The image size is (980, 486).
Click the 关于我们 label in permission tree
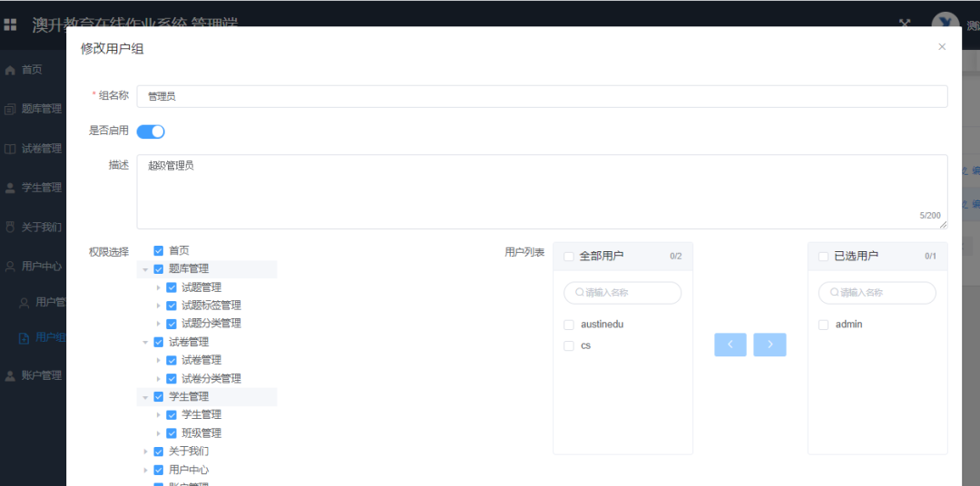pyautogui.click(x=189, y=451)
